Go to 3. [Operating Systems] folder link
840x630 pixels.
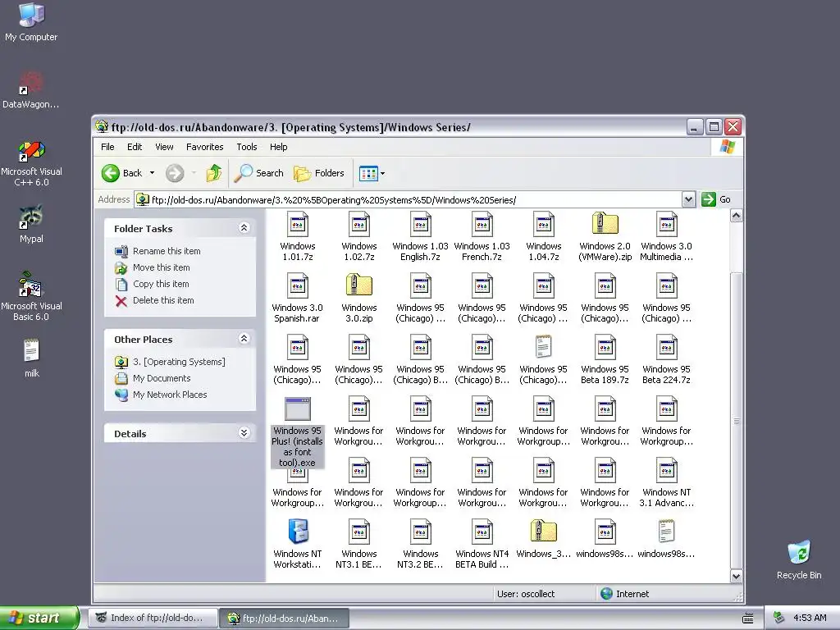point(179,362)
